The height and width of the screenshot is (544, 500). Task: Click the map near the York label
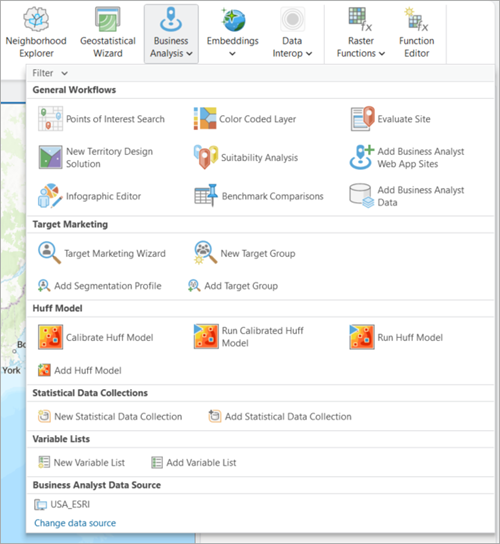[x=11, y=370]
